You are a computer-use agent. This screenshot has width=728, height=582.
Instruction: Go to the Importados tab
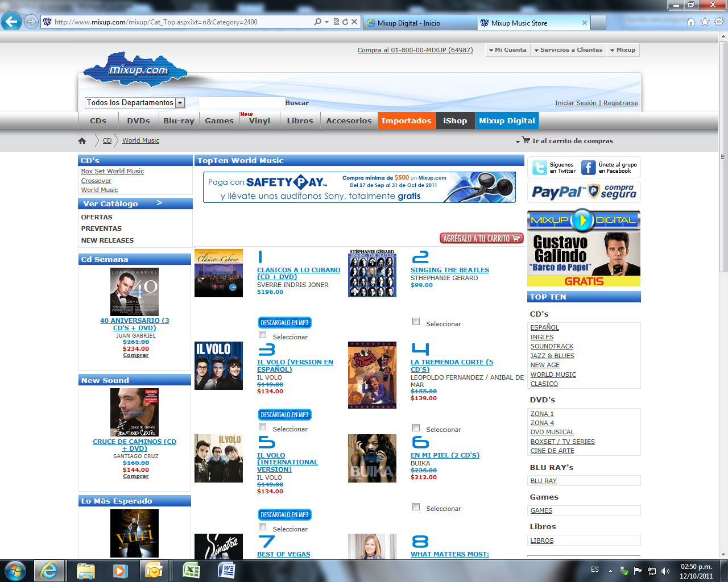[406, 120]
